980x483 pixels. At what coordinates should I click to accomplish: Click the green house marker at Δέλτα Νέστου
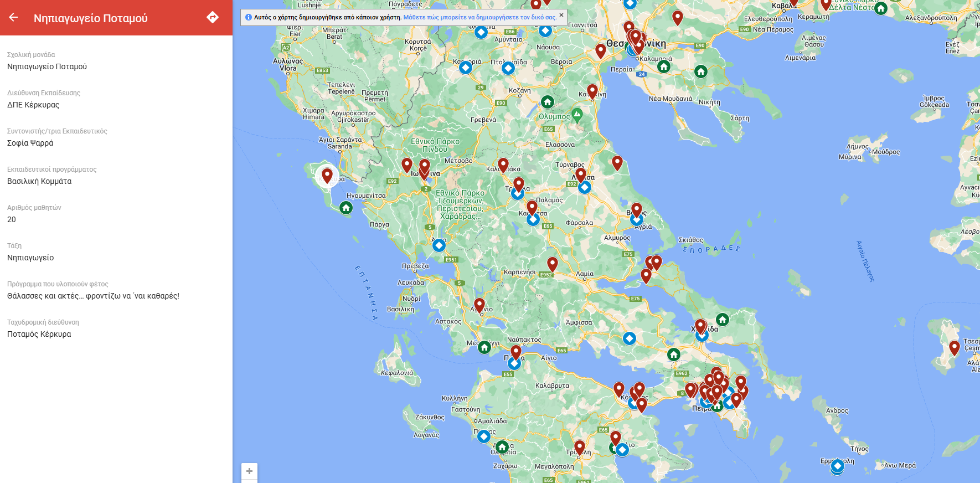click(881, 8)
